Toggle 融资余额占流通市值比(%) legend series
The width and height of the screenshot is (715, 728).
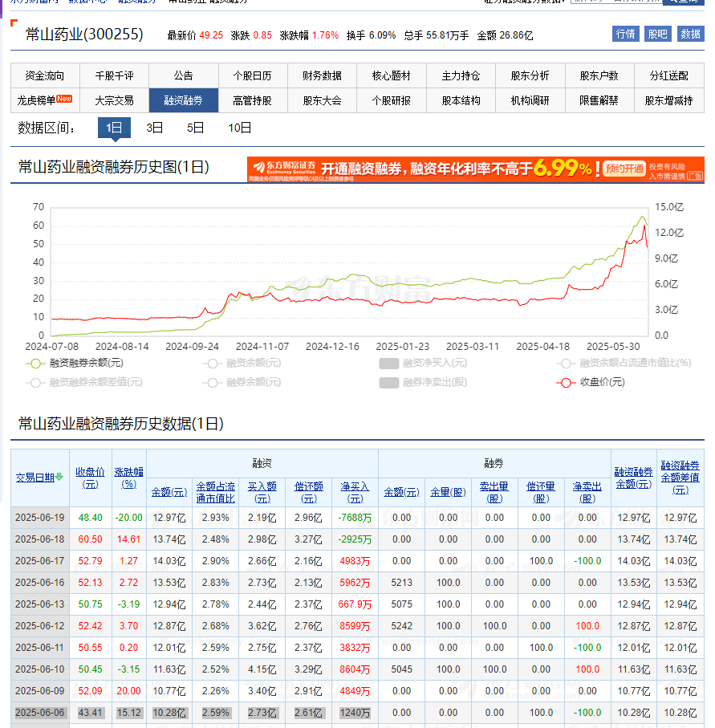click(624, 363)
